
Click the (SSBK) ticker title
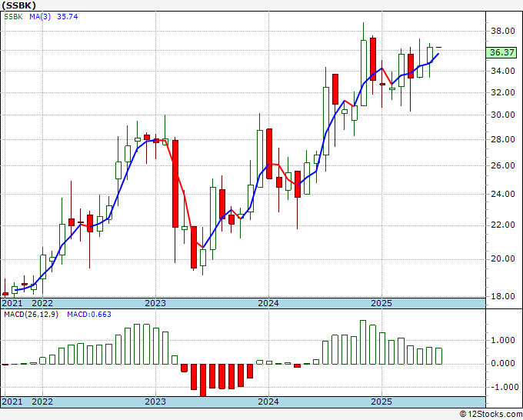pyautogui.click(x=18, y=5)
